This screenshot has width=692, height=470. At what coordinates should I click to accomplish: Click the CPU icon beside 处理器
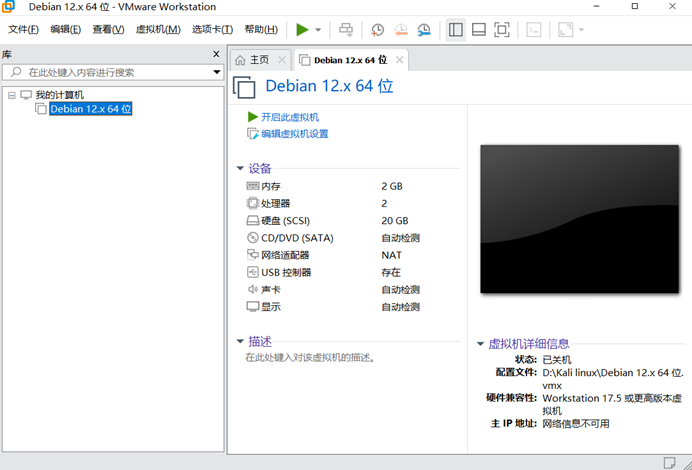coord(252,203)
